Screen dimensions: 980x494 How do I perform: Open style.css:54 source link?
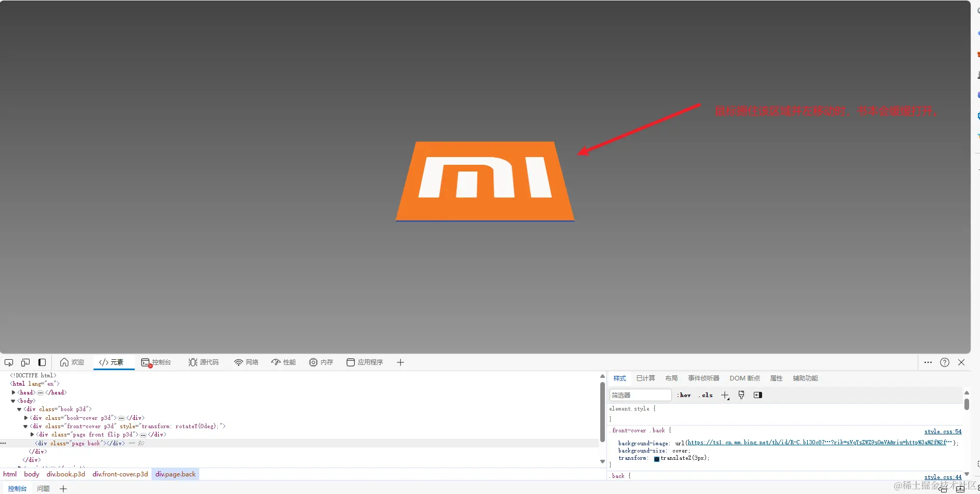click(943, 431)
